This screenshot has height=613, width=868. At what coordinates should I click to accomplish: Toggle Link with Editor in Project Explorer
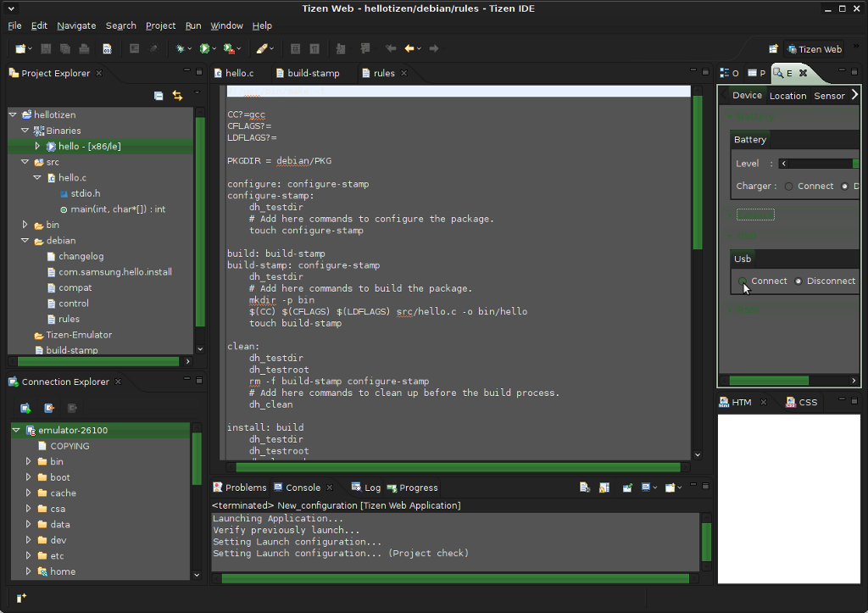click(177, 96)
